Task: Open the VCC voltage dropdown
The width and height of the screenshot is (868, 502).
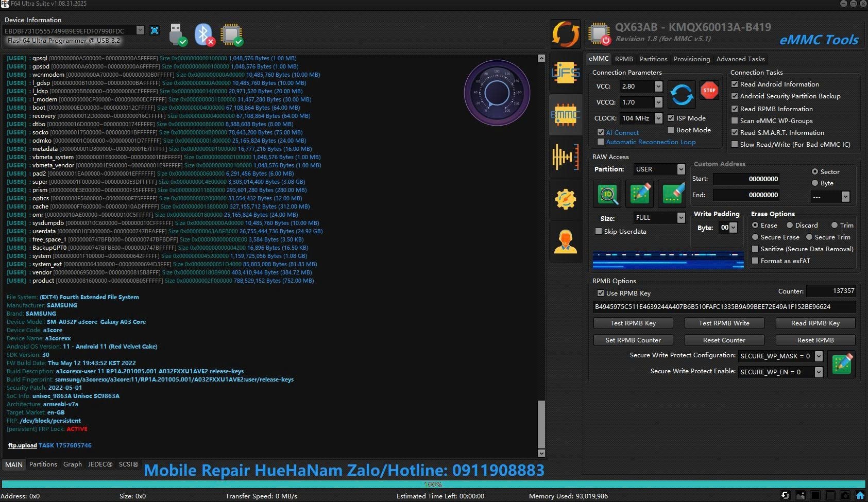Action: [x=658, y=86]
